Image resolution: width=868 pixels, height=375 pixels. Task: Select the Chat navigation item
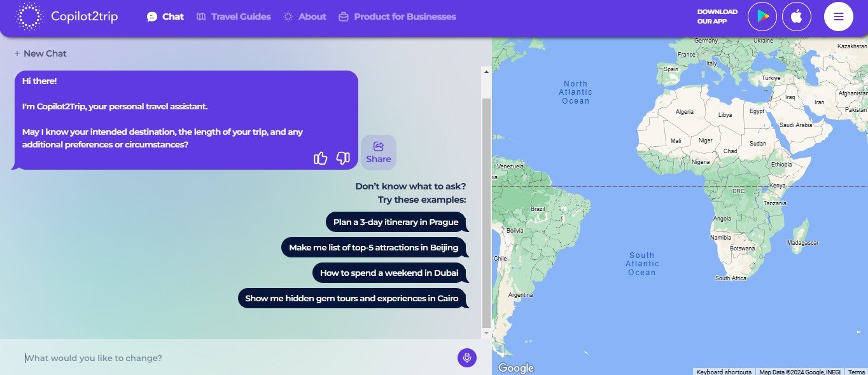(165, 17)
